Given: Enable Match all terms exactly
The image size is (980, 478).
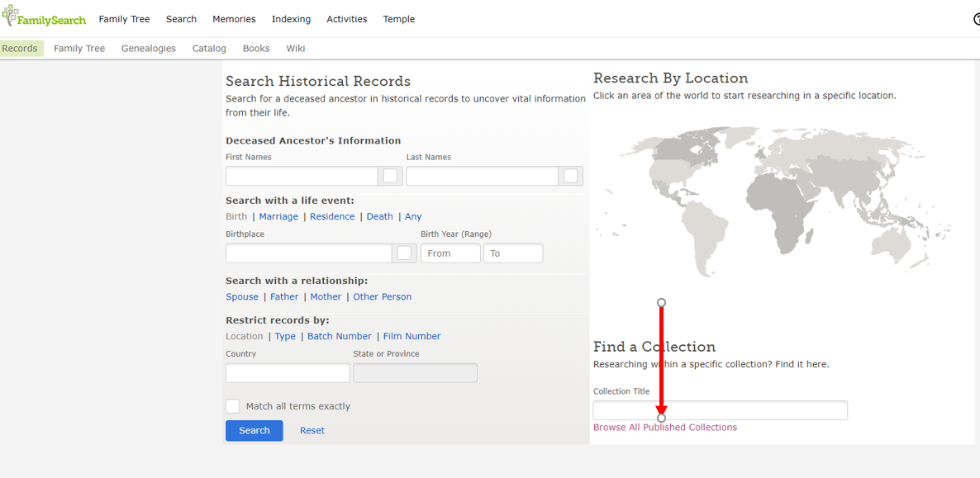Looking at the screenshot, I should (x=232, y=406).
